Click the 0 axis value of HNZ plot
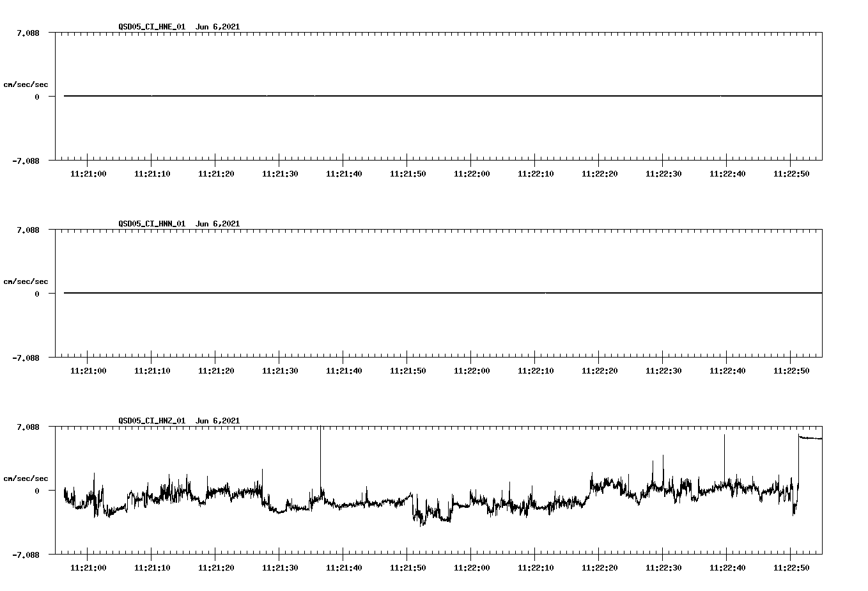 pos(37,491)
